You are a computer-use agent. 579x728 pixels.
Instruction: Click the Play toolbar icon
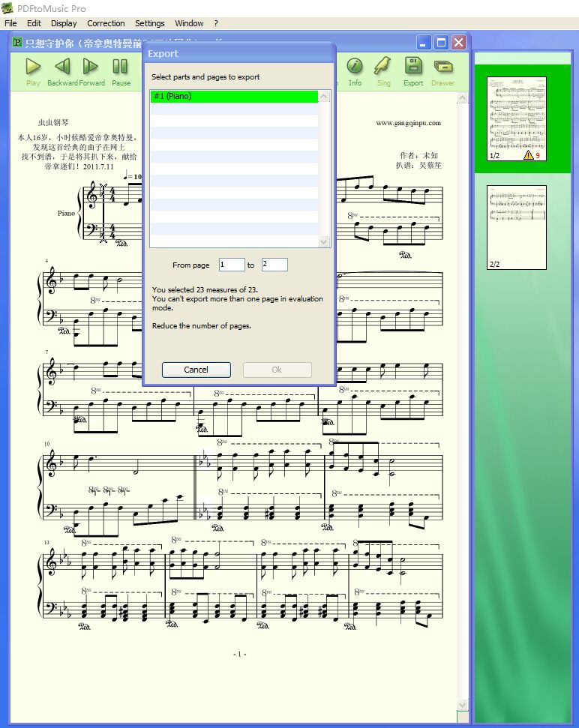33,67
